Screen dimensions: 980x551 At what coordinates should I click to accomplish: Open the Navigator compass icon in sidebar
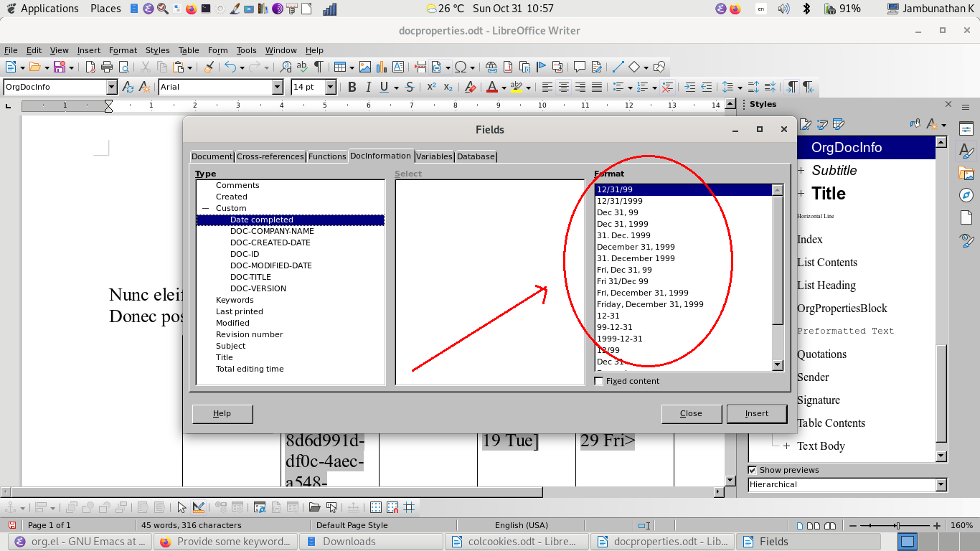(966, 196)
